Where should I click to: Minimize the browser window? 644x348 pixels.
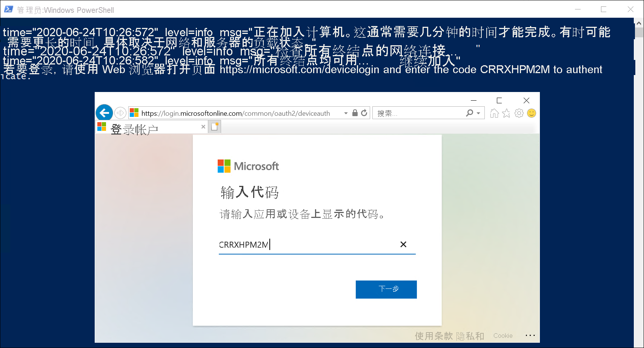474,100
